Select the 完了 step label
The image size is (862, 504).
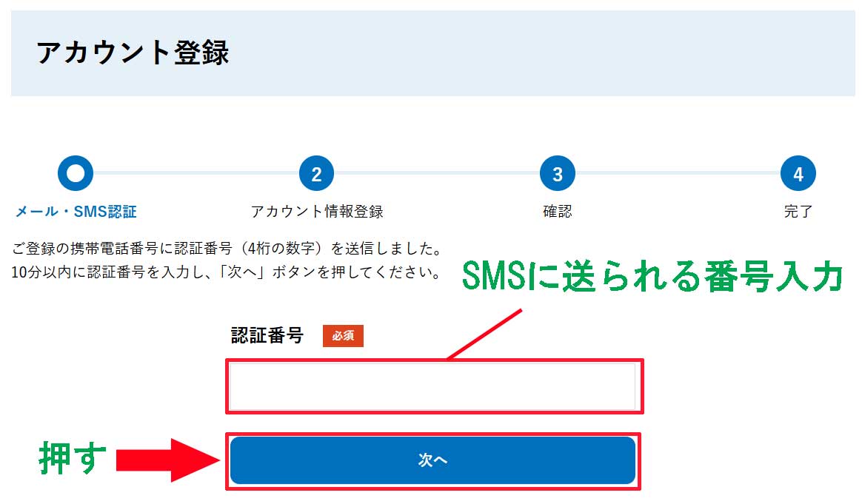798,212
